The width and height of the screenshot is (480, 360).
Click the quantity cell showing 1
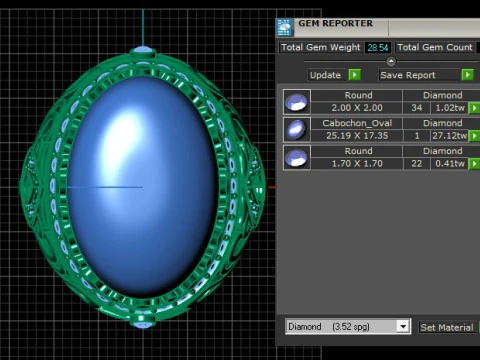pyautogui.click(x=416, y=136)
